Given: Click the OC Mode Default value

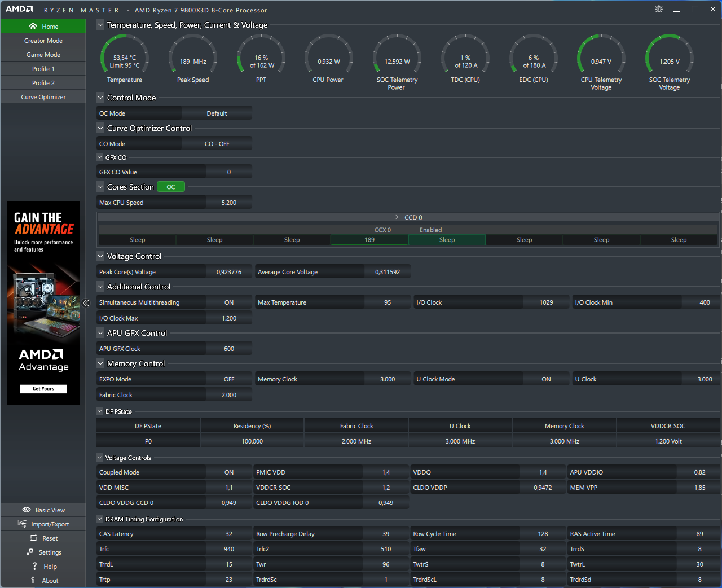Looking at the screenshot, I should point(217,113).
